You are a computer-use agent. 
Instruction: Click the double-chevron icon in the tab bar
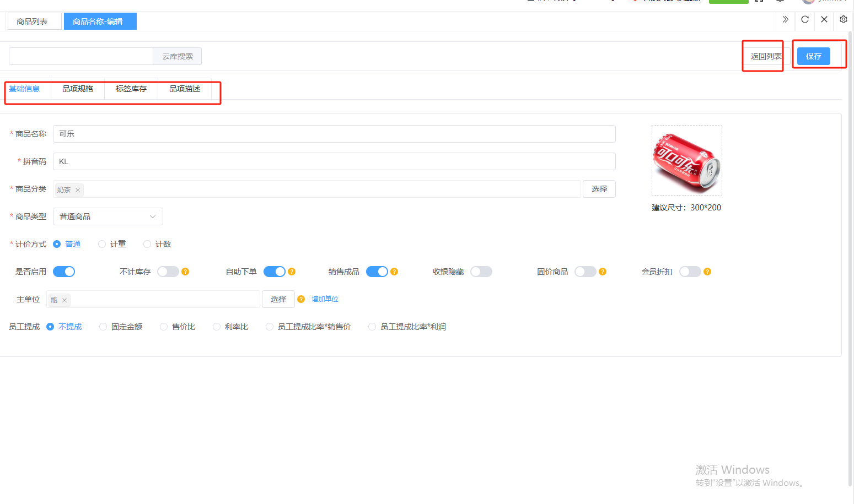(786, 19)
